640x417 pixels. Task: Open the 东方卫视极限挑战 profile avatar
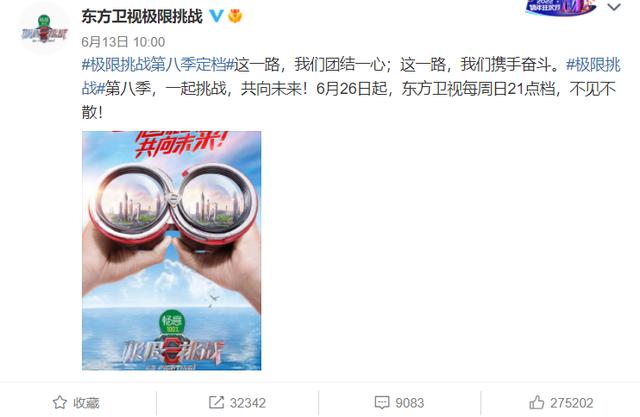(44, 29)
